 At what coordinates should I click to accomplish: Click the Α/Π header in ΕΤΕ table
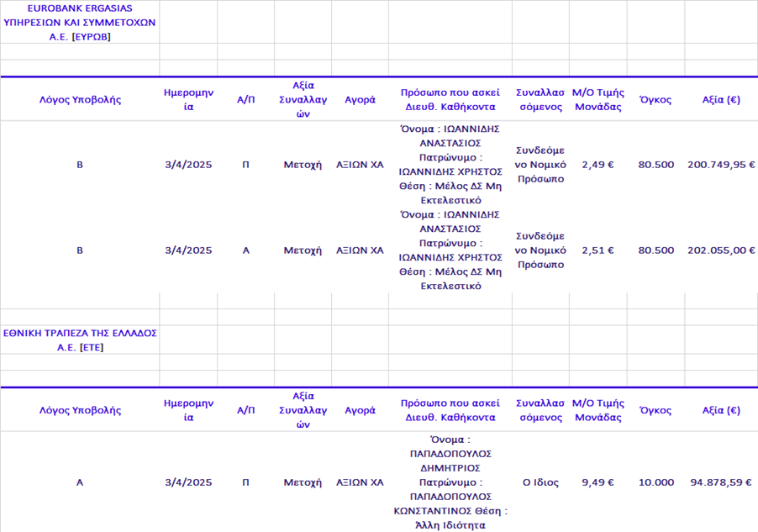point(245,410)
